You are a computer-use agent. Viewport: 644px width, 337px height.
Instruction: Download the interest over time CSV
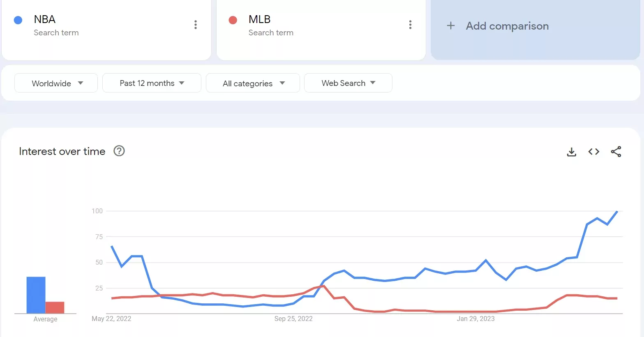[571, 152]
